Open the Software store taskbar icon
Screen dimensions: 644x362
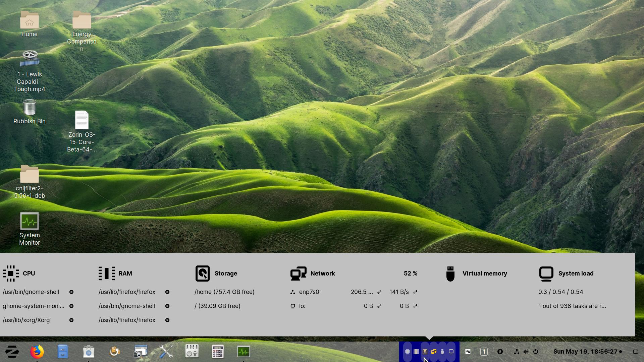(x=89, y=352)
